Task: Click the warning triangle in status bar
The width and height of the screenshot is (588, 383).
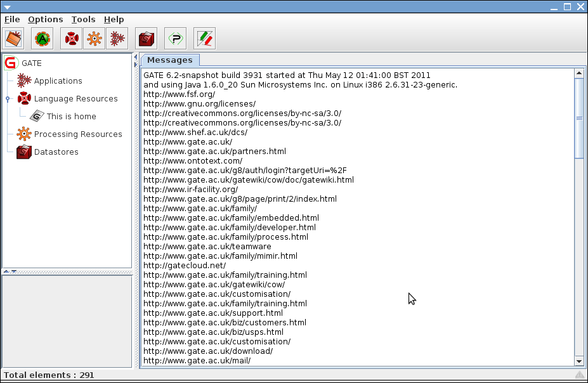Action: (x=580, y=375)
